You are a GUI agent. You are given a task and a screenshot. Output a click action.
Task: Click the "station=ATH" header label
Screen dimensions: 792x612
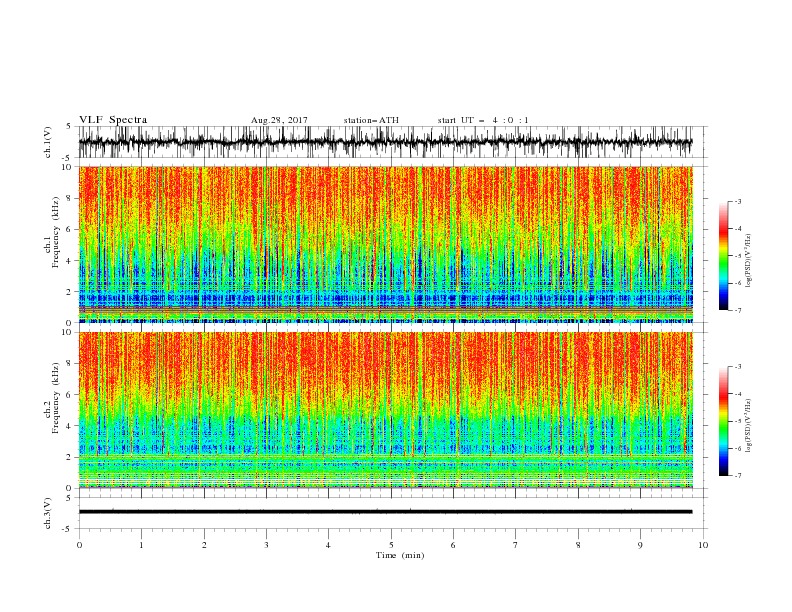pos(371,120)
